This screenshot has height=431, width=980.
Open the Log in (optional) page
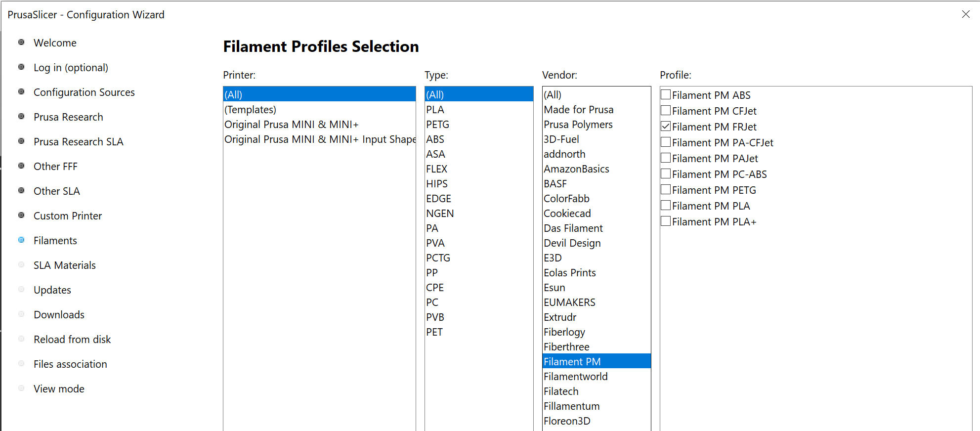(71, 68)
